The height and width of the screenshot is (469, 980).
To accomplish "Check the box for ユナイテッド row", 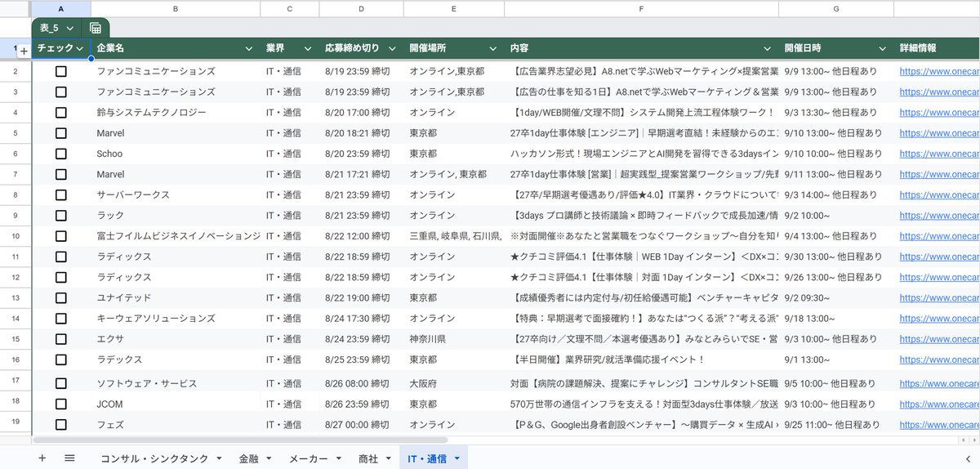I will (61, 297).
